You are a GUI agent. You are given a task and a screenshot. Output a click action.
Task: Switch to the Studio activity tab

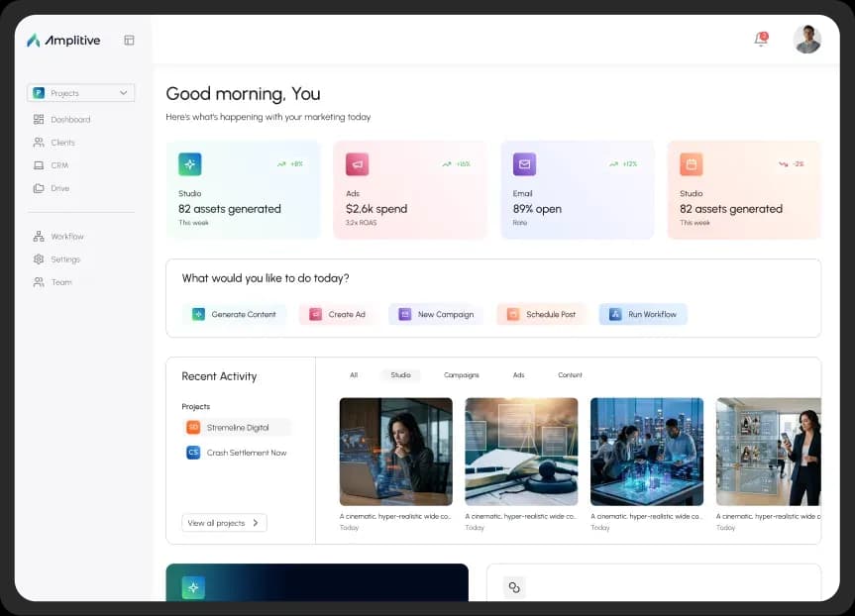click(401, 375)
